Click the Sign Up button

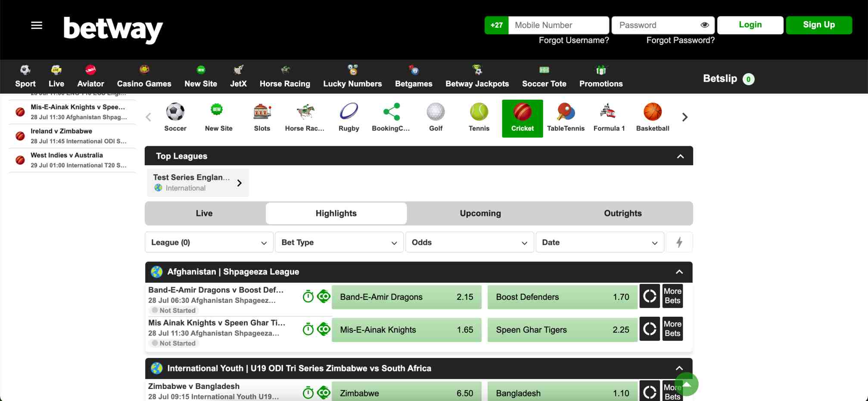click(x=819, y=25)
